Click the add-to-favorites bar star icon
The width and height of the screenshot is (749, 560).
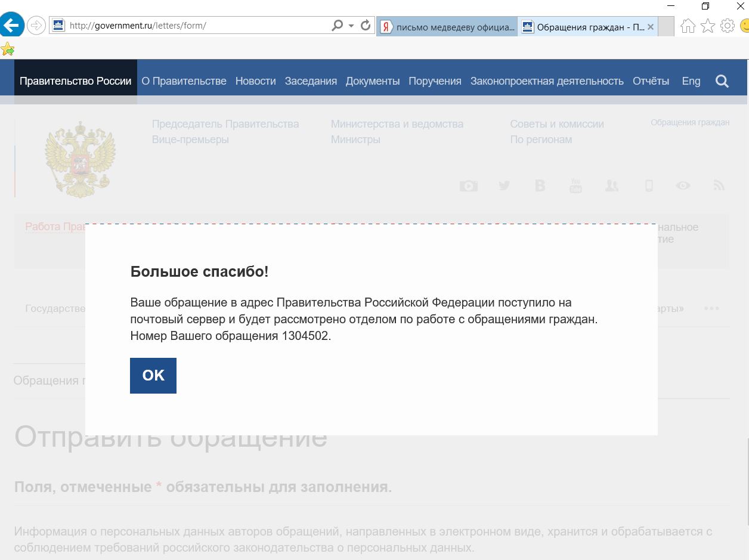pos(7,49)
